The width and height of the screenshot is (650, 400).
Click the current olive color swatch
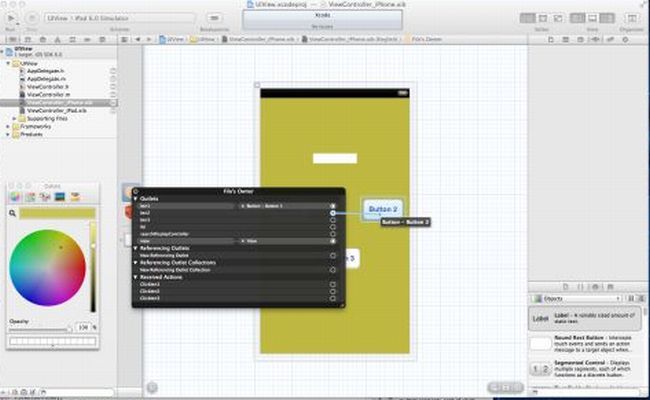57,213
